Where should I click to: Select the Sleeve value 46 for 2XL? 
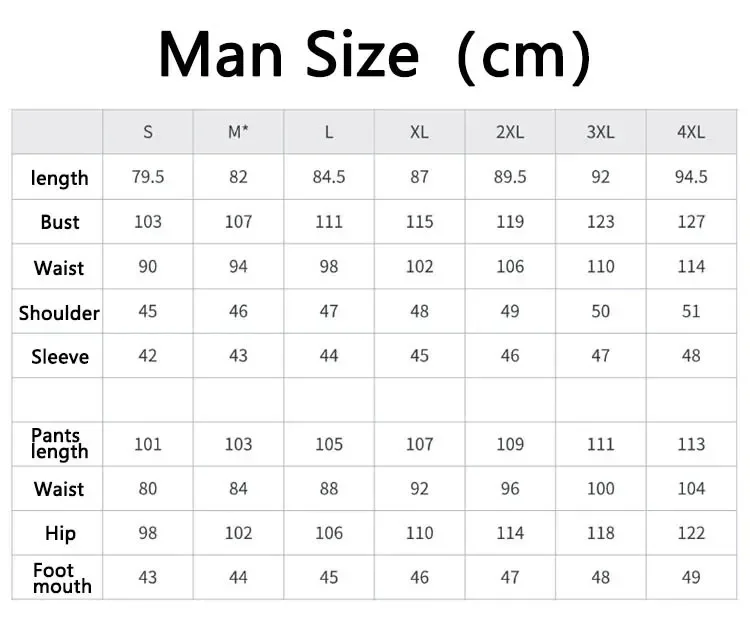coord(510,356)
